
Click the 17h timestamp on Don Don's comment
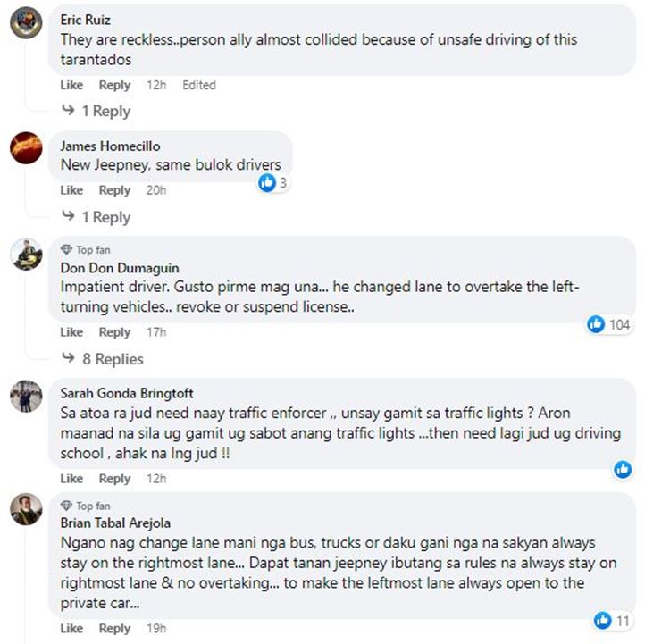pos(156,332)
